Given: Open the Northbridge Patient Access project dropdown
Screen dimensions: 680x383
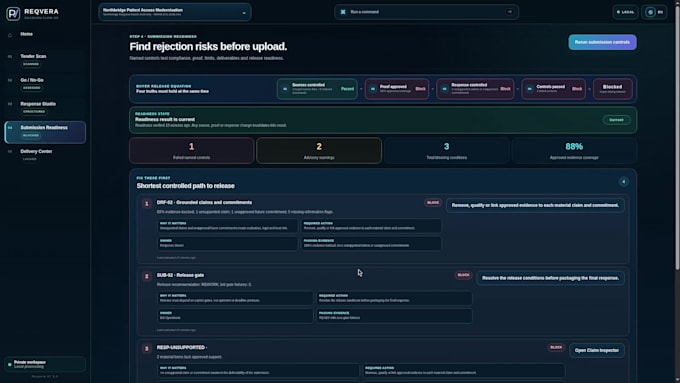Looking at the screenshot, I should [x=175, y=12].
